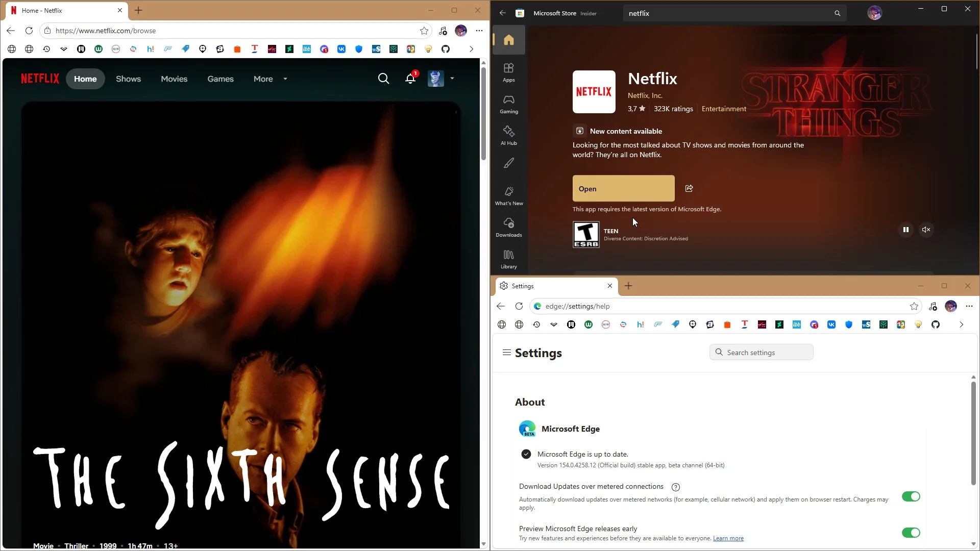Viewport: 980px width, 551px height.
Task: Click the share icon next to Open
Action: tap(689, 188)
